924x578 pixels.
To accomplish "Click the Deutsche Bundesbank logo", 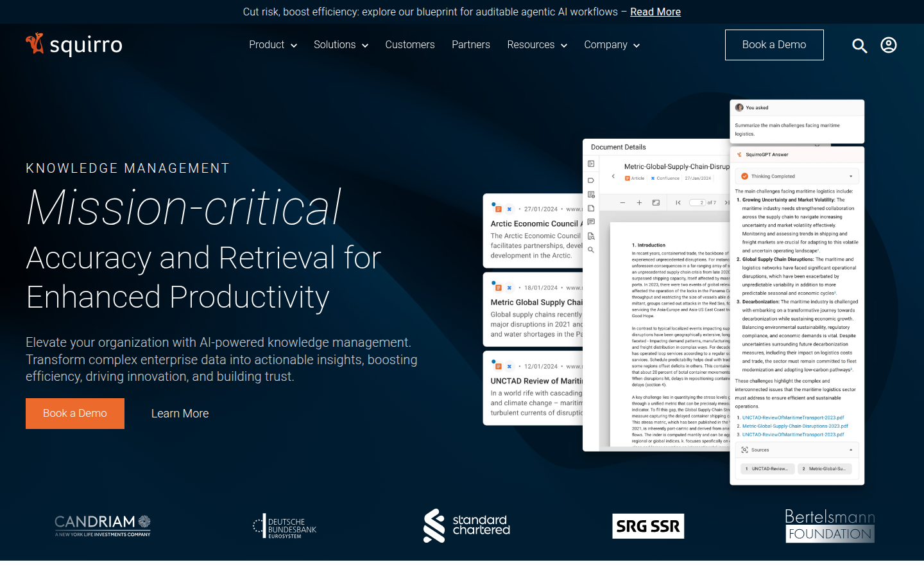I will coord(284,526).
